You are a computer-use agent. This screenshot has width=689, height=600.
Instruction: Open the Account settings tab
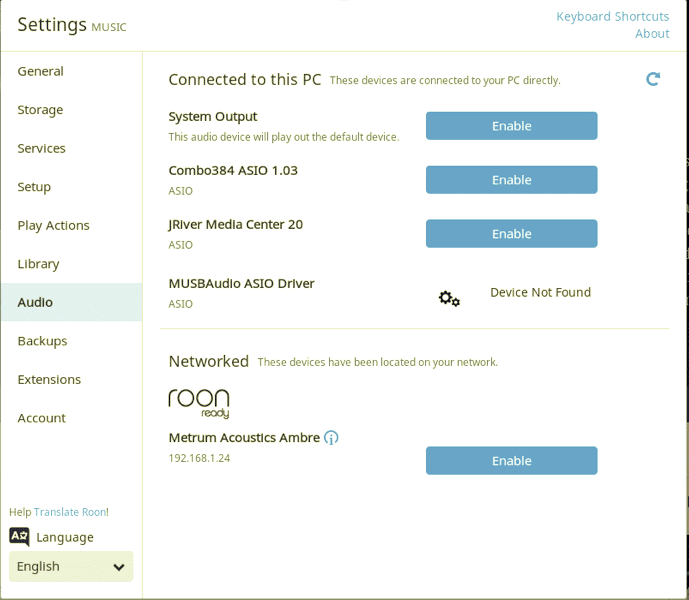click(x=72, y=418)
